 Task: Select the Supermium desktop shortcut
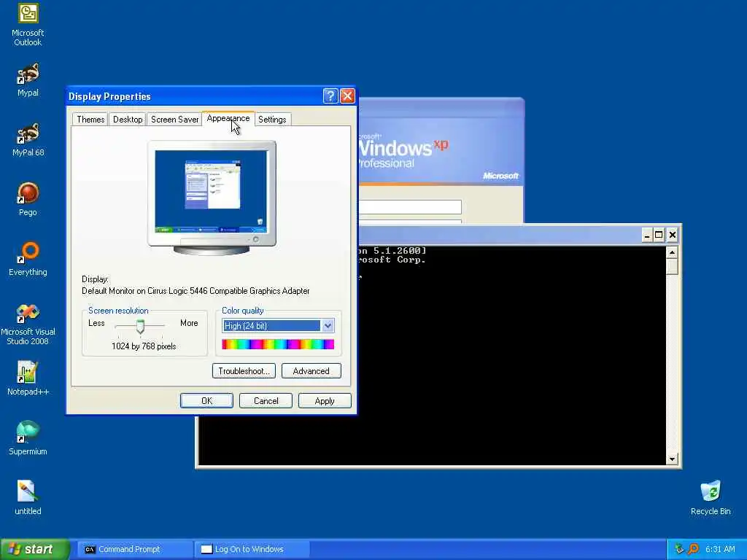point(28,438)
